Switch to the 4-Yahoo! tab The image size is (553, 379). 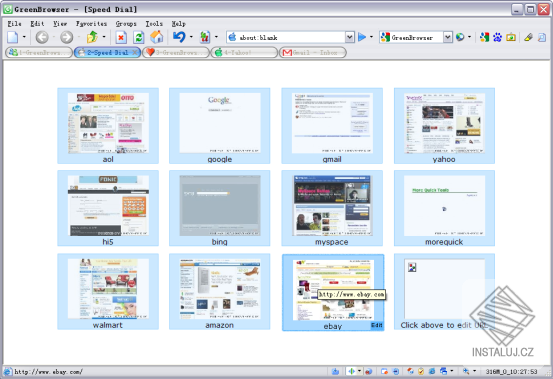click(244, 53)
